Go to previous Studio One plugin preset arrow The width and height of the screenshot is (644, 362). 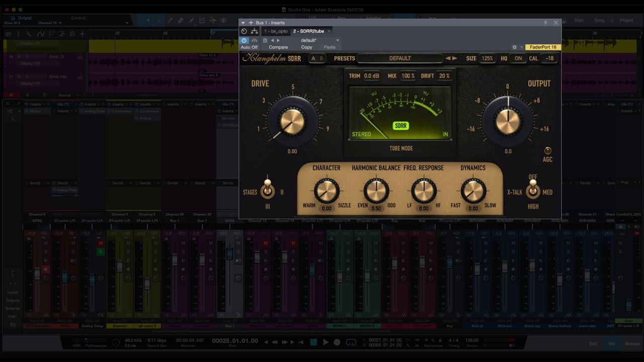[272, 40]
